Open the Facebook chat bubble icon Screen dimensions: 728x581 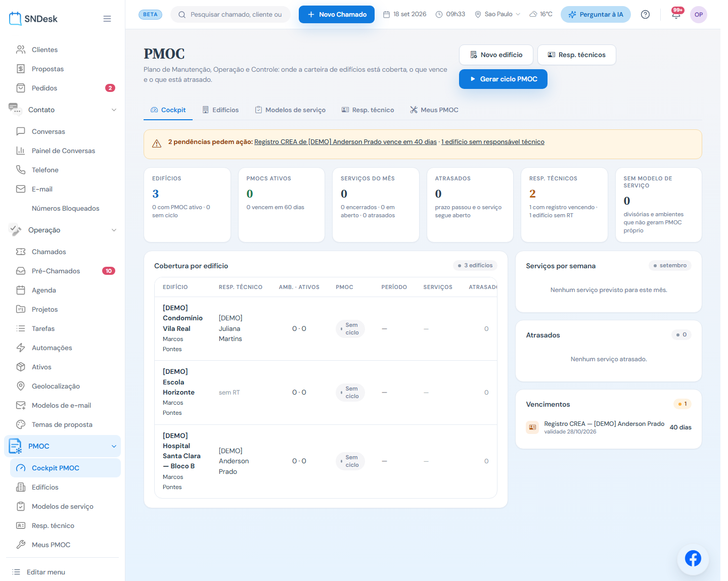point(693,558)
